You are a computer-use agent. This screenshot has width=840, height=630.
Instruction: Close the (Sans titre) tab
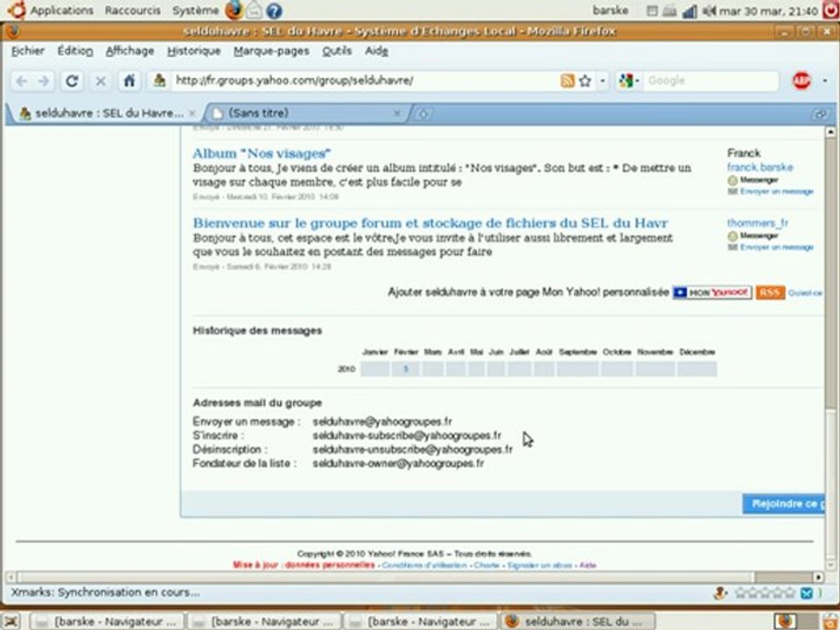[x=397, y=113]
